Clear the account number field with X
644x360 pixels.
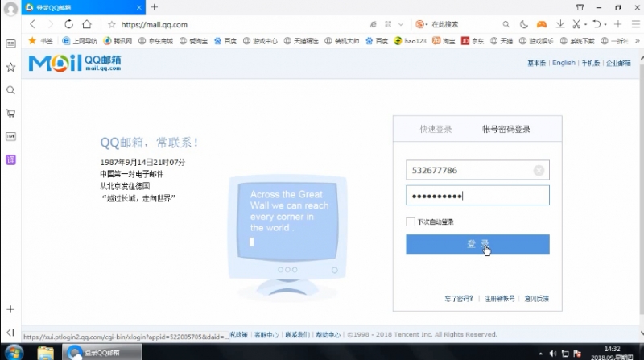tap(539, 170)
